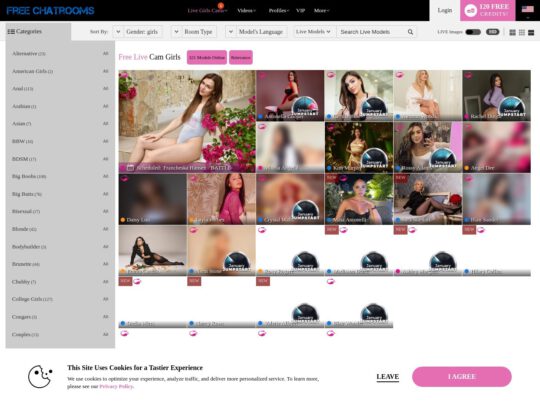The width and height of the screenshot is (540, 405).
Task: Open the VIP menu item
Action: click(x=300, y=11)
